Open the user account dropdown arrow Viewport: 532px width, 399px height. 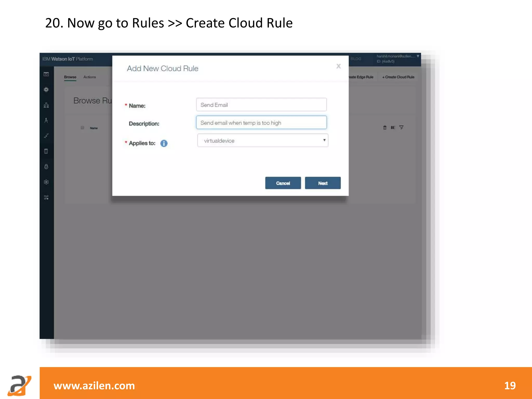[x=418, y=56]
